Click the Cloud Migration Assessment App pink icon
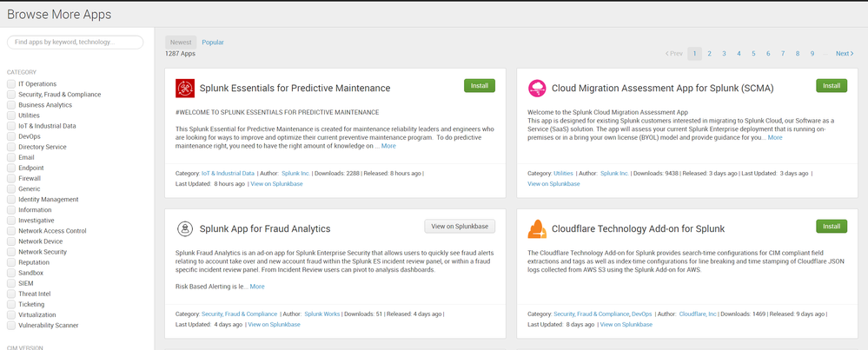 pyautogui.click(x=537, y=88)
